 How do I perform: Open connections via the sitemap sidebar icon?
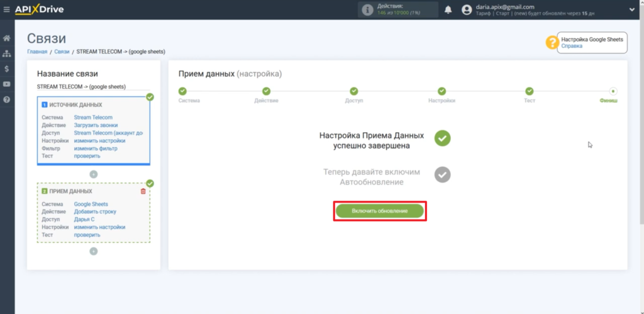click(x=6, y=53)
